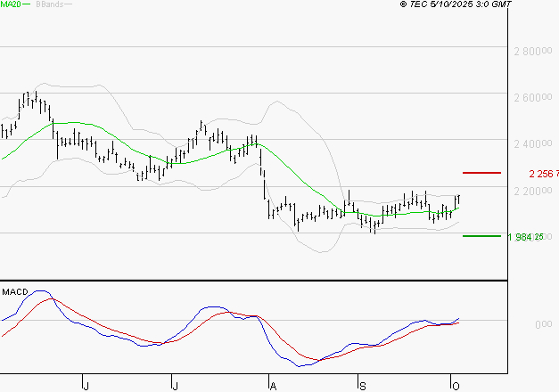Click the MA20 legend label
This screenshot has height=392, width=559.
[11, 4]
